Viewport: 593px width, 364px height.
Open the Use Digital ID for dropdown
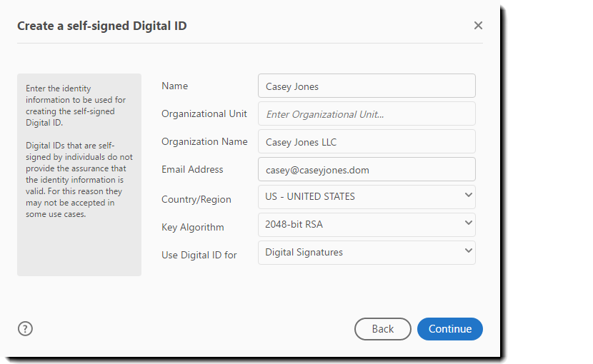366,253
